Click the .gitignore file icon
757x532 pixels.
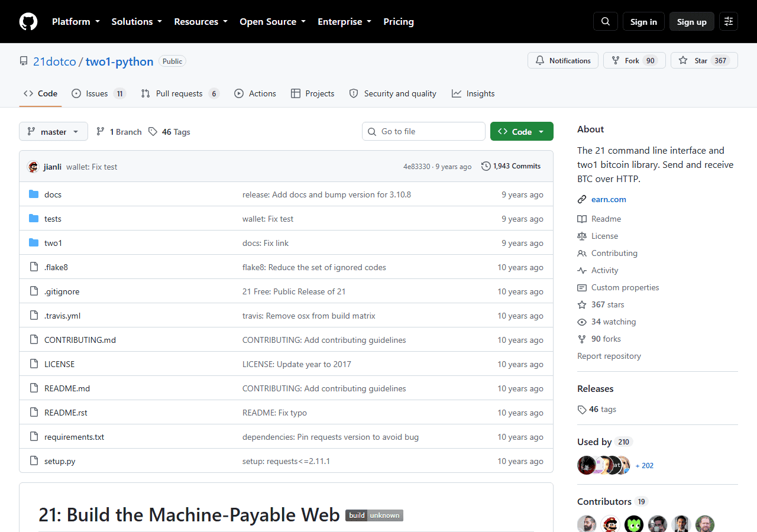click(34, 291)
